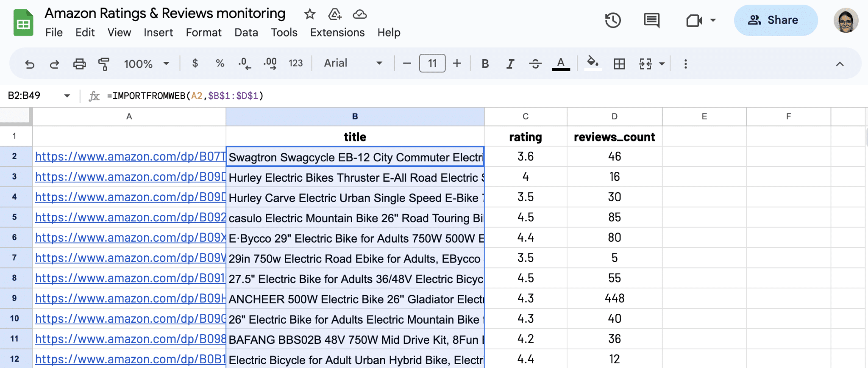Screen dimensions: 868x368
Task: Open the fill color picker
Action: pos(593,64)
